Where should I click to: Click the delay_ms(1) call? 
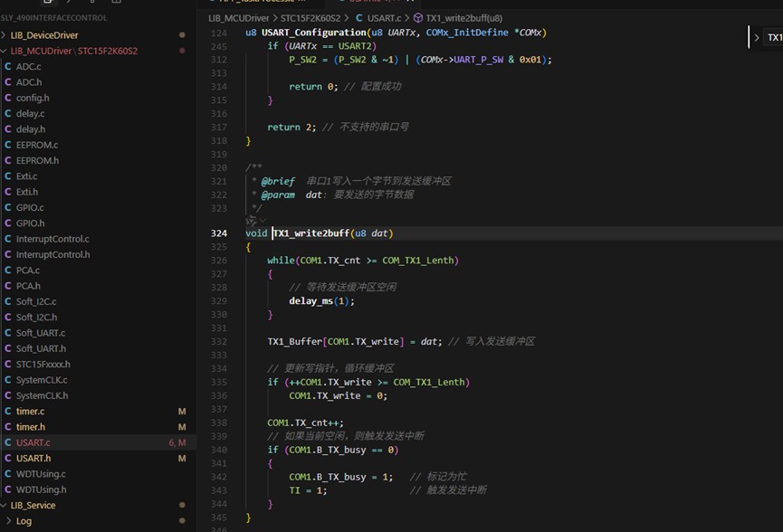(x=321, y=301)
